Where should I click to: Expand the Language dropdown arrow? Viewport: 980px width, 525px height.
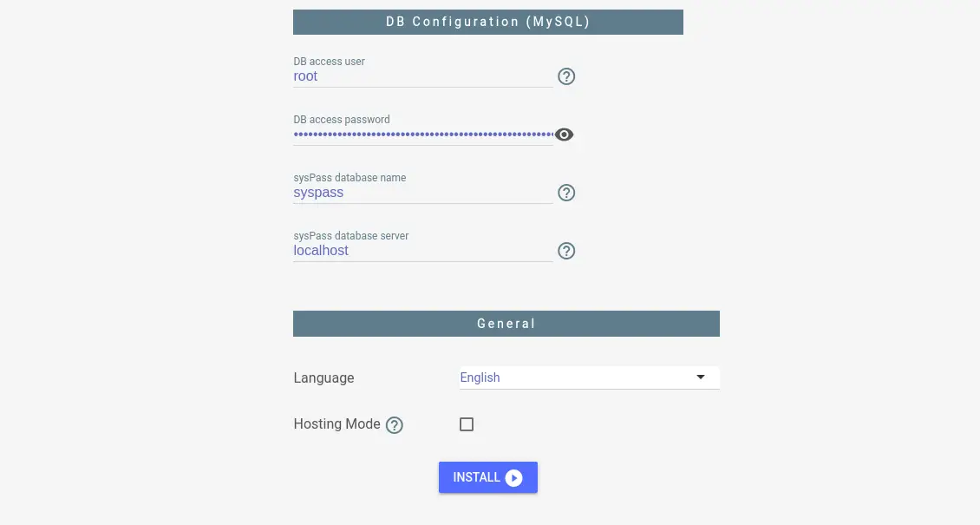[x=701, y=377]
